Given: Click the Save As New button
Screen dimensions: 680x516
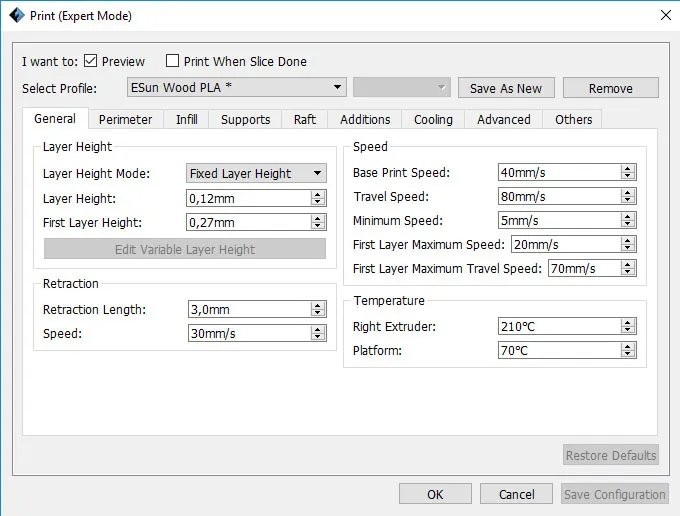Looking at the screenshot, I should click(x=506, y=88).
